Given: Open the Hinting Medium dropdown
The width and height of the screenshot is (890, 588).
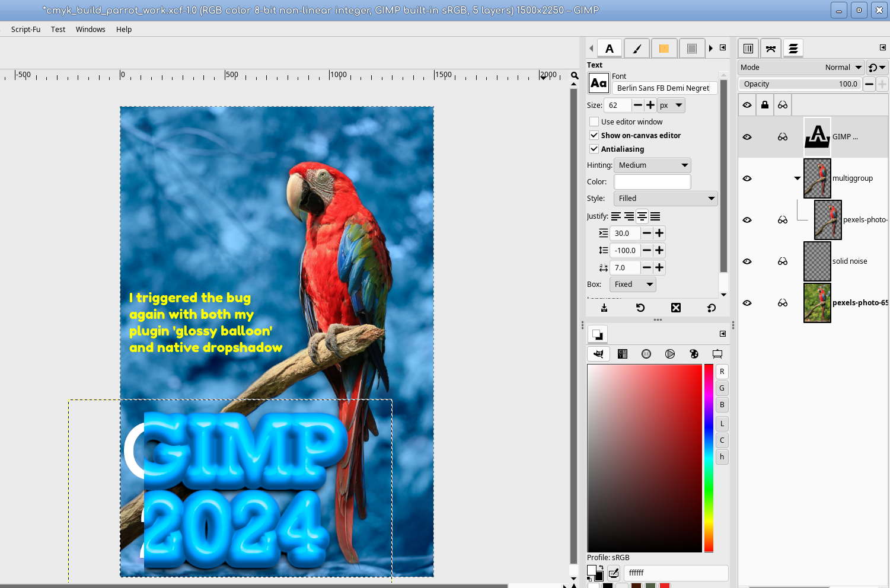Looking at the screenshot, I should click(x=652, y=165).
